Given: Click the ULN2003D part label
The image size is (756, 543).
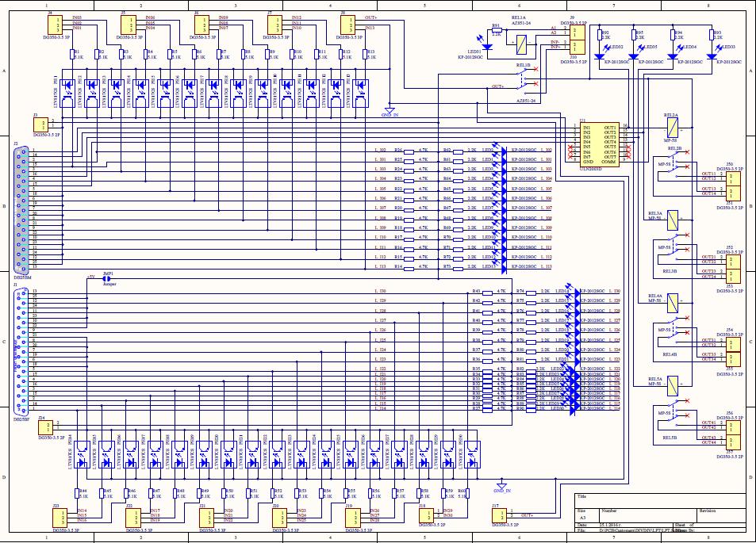Looking at the screenshot, I should [x=589, y=169].
